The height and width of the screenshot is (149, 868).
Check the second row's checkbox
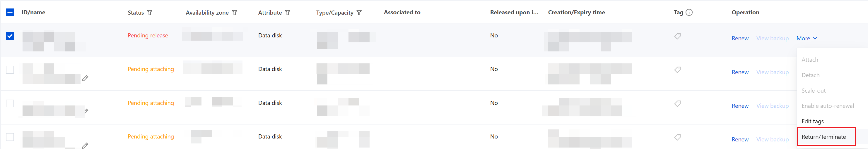10,69
